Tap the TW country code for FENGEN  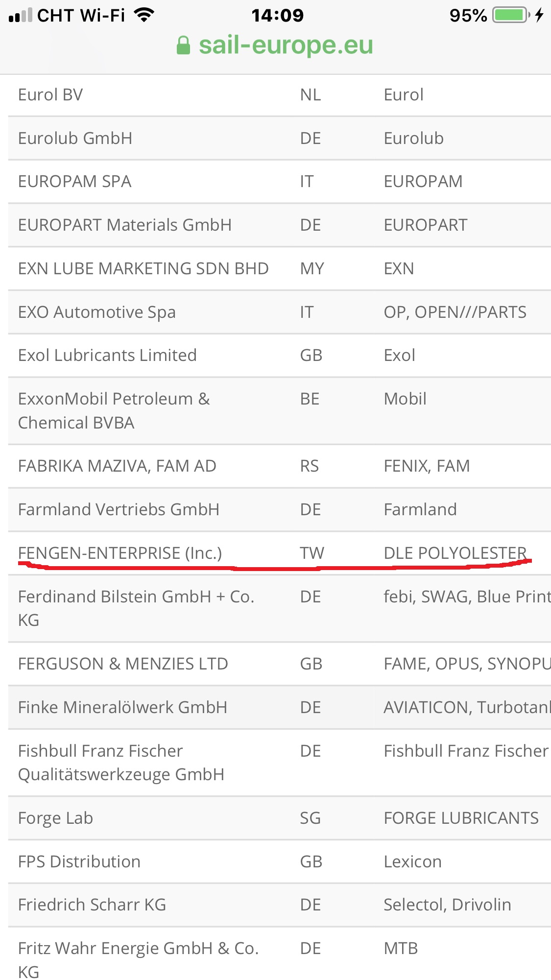(x=312, y=553)
